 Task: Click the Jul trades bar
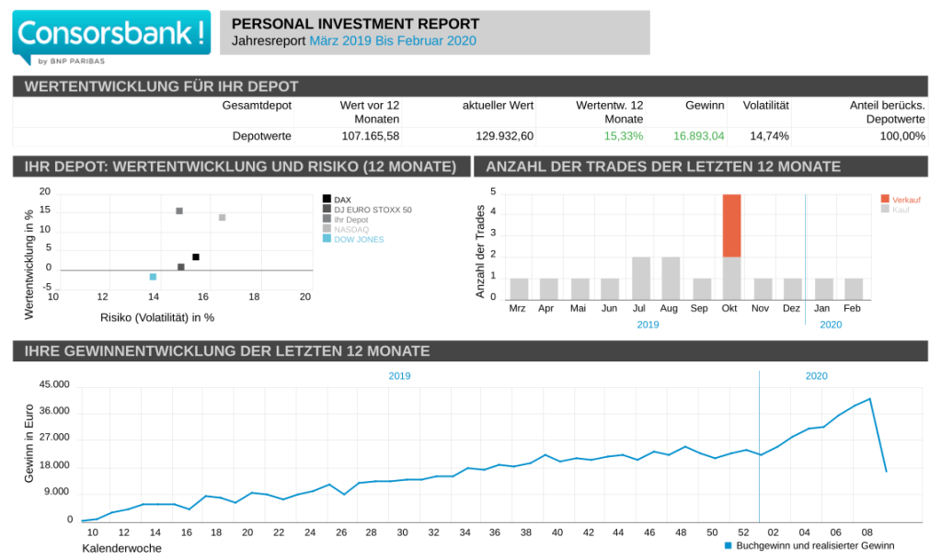point(641,278)
